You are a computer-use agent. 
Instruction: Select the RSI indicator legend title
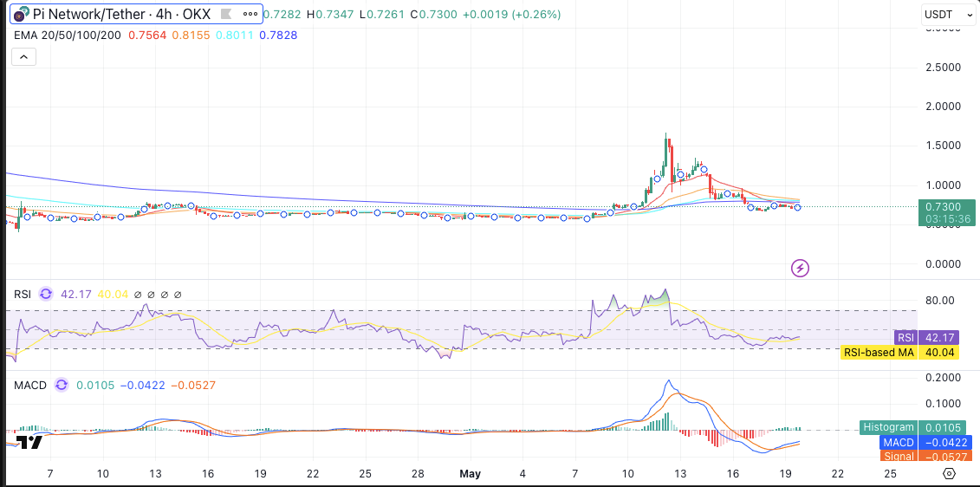(x=23, y=294)
